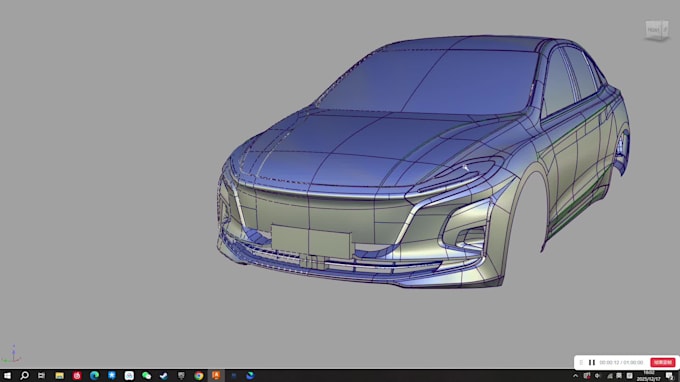Viewport: 680px width, 382px height.
Task: Pause the screen recording
Action: click(x=592, y=362)
